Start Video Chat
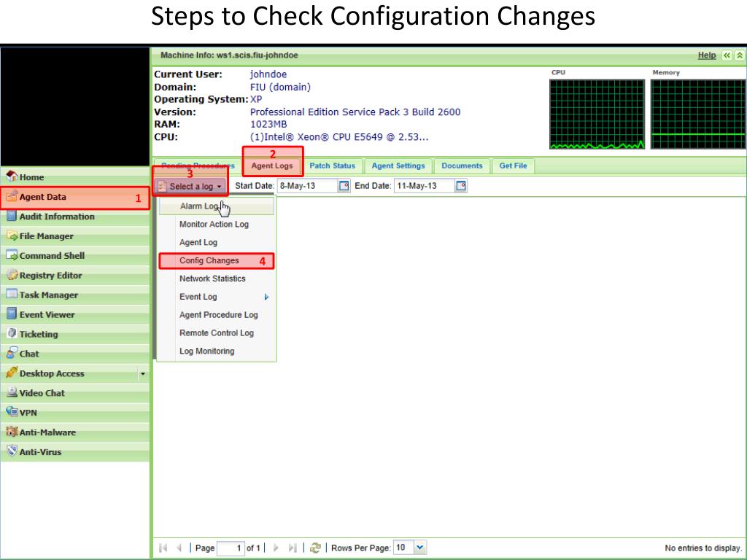 click(74, 393)
